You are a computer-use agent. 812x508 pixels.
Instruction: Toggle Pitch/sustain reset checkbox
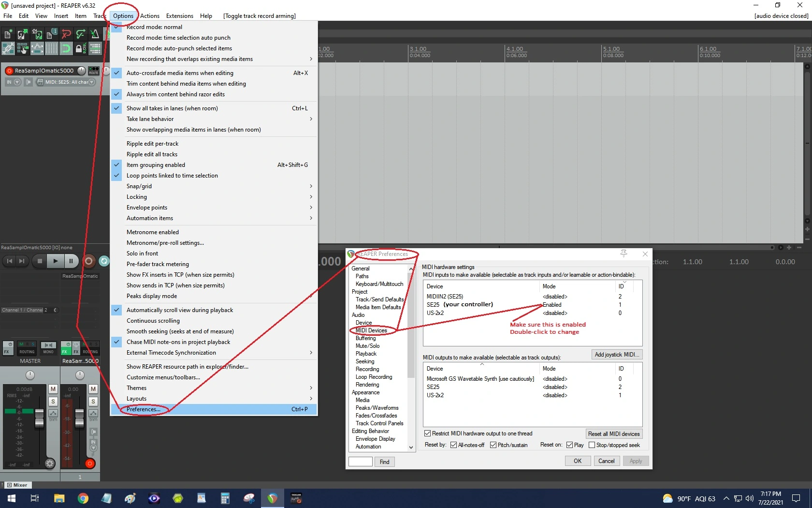click(x=493, y=445)
